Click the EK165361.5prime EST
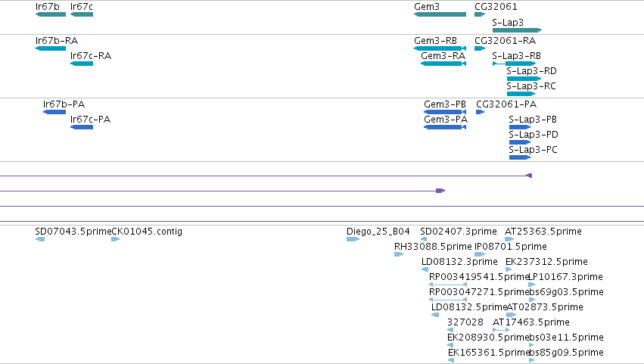 coord(451,360)
